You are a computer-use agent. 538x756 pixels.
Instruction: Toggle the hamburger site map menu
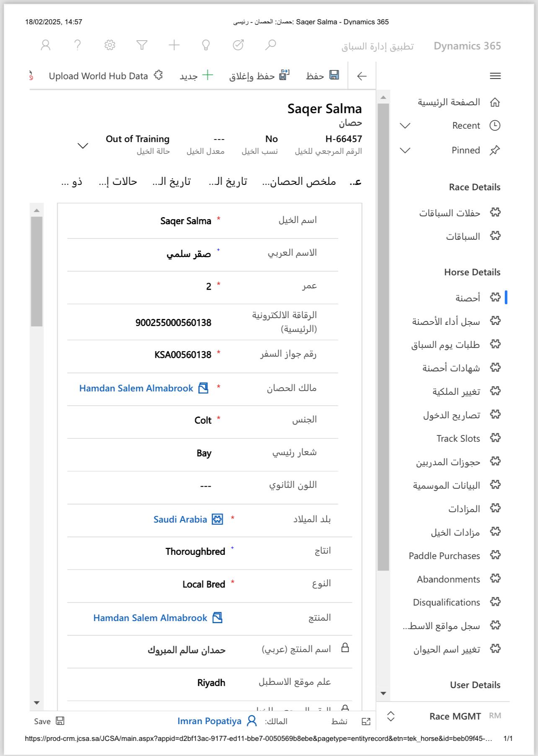495,76
